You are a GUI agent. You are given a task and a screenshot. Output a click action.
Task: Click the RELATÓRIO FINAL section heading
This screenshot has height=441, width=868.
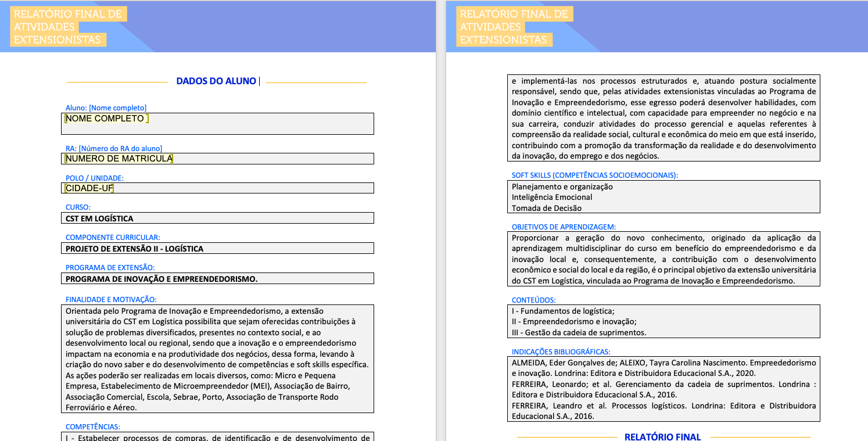pos(662,436)
